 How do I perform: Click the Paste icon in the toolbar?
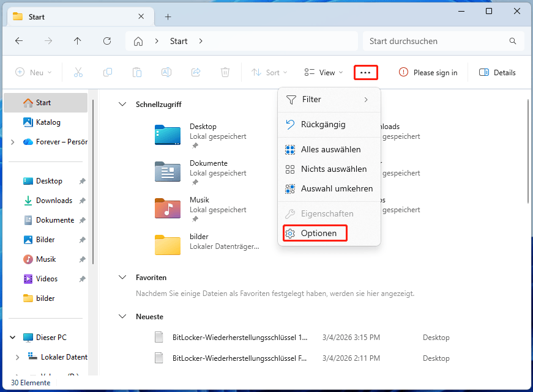coord(137,72)
